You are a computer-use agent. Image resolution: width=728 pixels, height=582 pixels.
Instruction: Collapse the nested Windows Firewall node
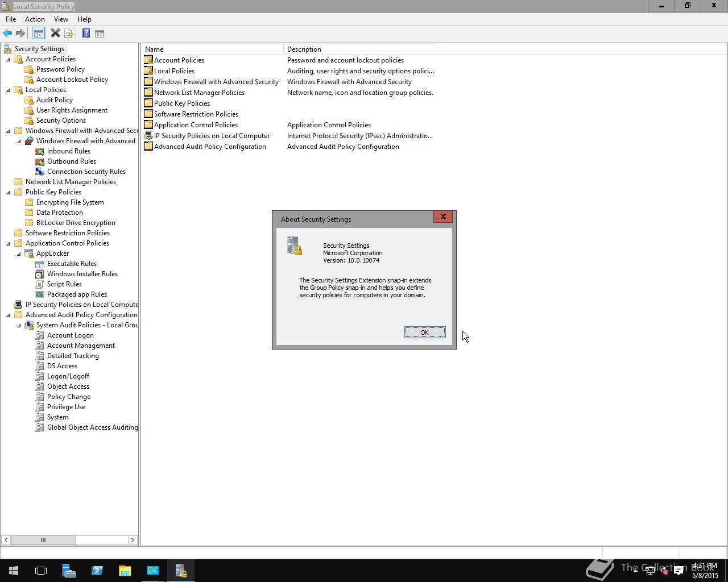19,142
